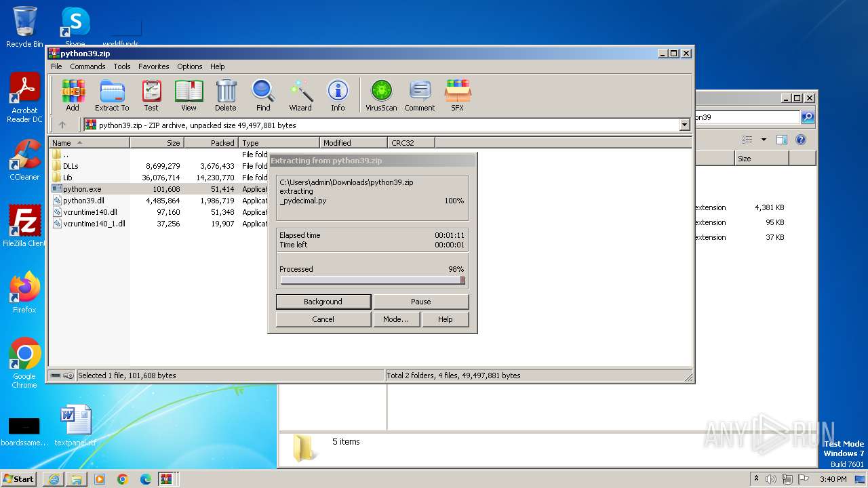Expand the archive path dropdown

(684, 125)
